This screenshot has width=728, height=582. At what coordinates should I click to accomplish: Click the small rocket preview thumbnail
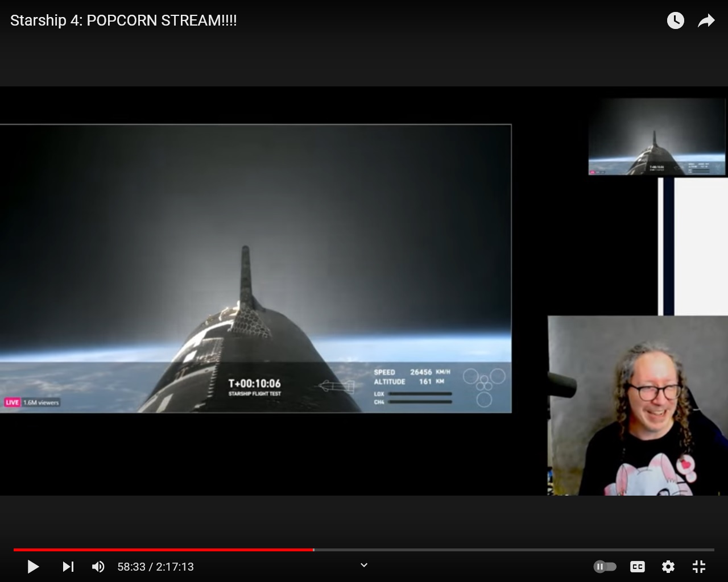pyautogui.click(x=657, y=136)
